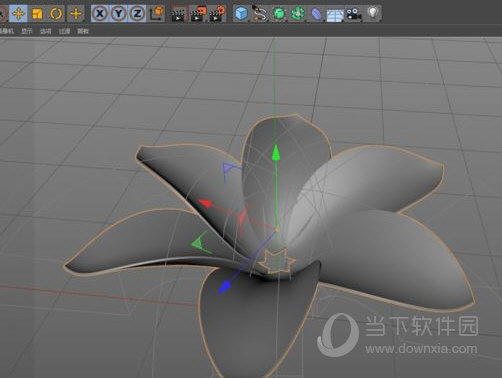Image resolution: width=502 pixels, height=378 pixels.
Task: Render the active view with the first clapperboard
Action: point(178,14)
